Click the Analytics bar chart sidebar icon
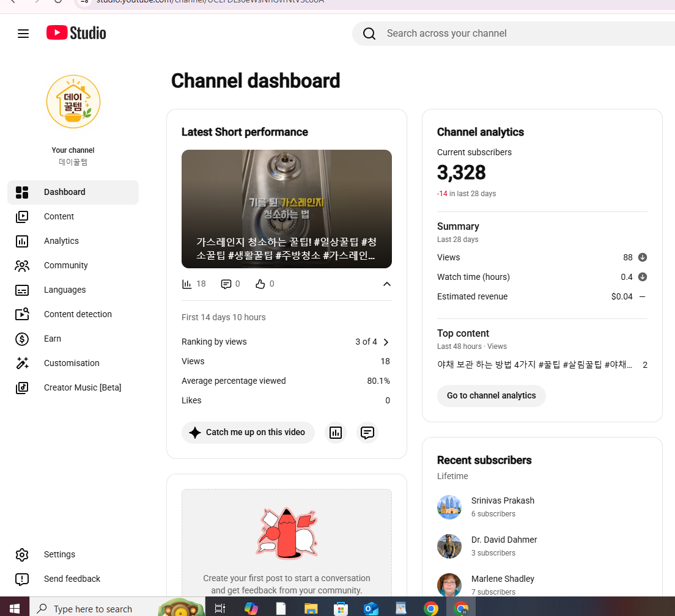Image resolution: width=675 pixels, height=616 pixels. [x=22, y=241]
